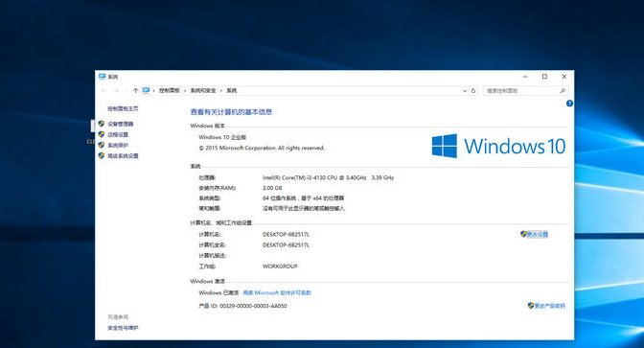This screenshot has width=644, height=348.
Task: Close the 系统 window
Action: (563, 77)
